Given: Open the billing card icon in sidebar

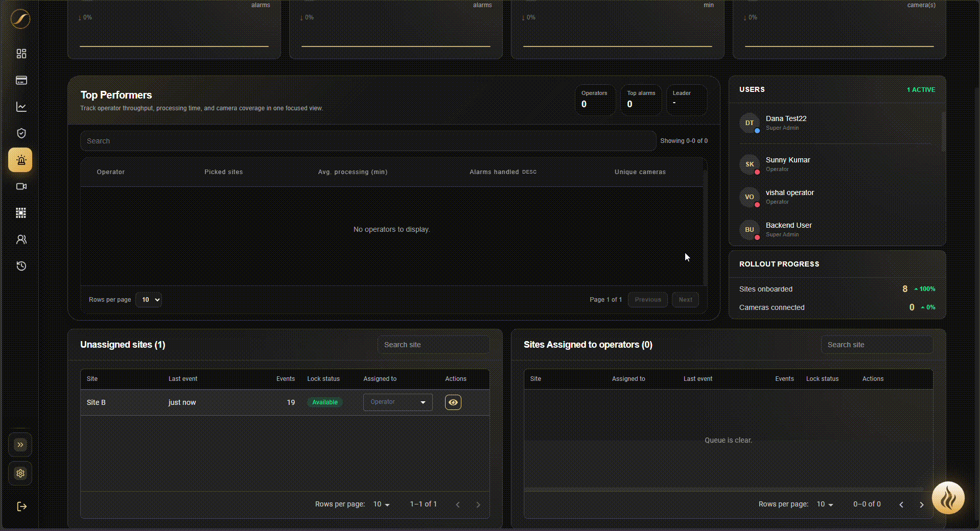Looking at the screenshot, I should coord(21,80).
